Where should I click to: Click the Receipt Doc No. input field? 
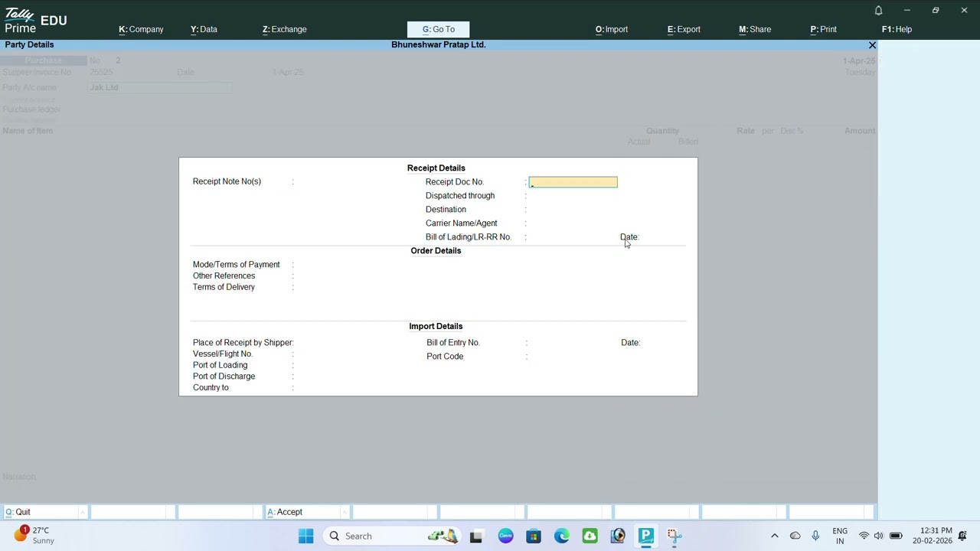point(573,182)
